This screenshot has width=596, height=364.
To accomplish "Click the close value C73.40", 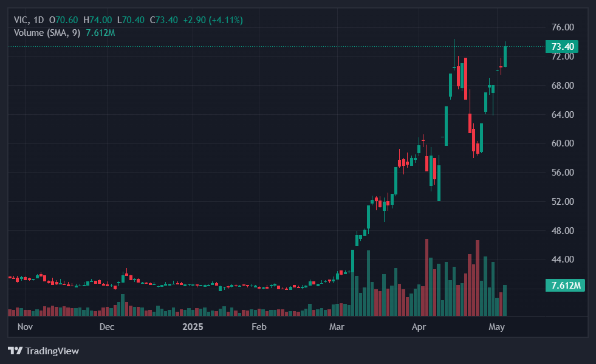I will [164, 20].
